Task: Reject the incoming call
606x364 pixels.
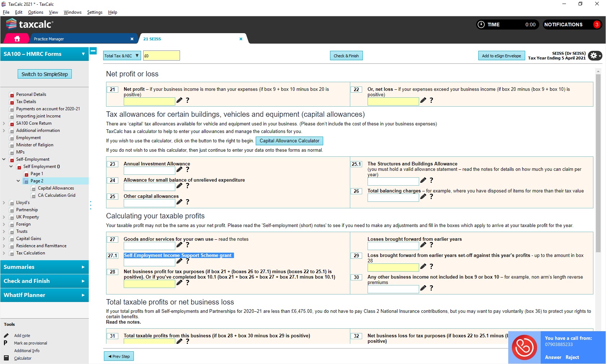Action: (572, 357)
